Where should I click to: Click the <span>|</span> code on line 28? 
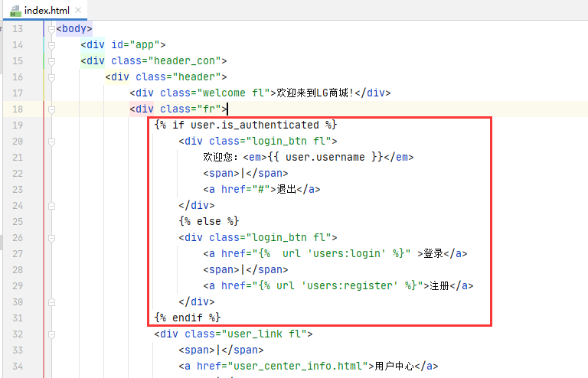pos(246,270)
